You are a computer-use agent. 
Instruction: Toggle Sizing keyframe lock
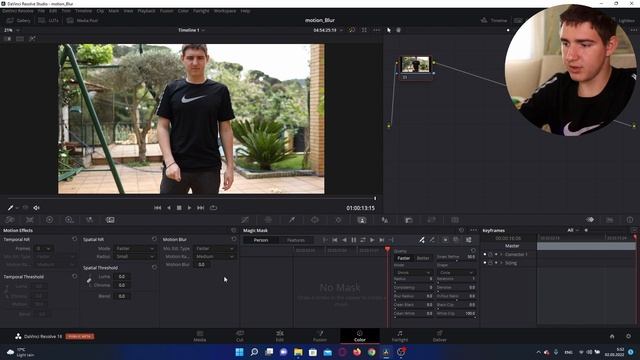[x=490, y=263]
